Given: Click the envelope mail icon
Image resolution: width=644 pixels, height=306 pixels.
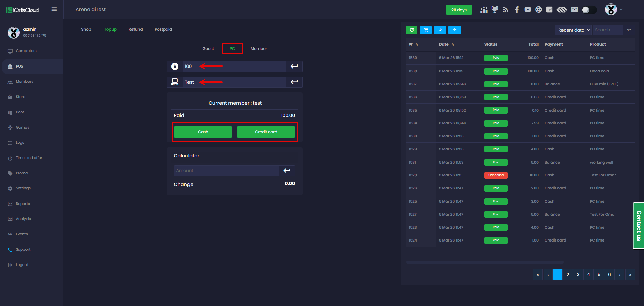Looking at the screenshot, I should pos(574,10).
